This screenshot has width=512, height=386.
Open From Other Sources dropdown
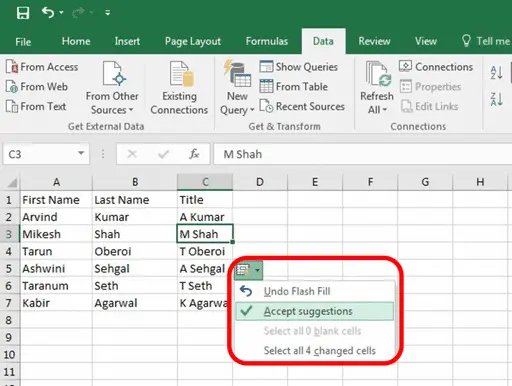point(112,88)
